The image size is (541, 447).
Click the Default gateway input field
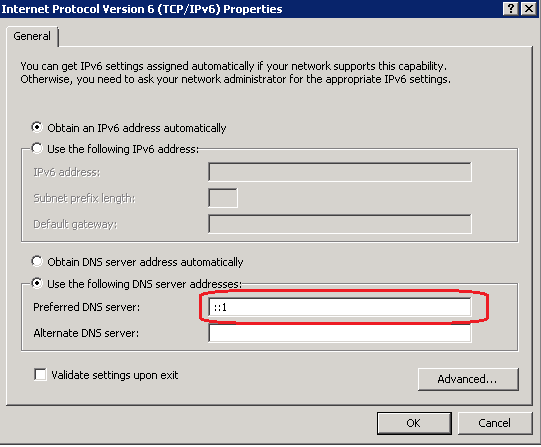[x=340, y=224]
